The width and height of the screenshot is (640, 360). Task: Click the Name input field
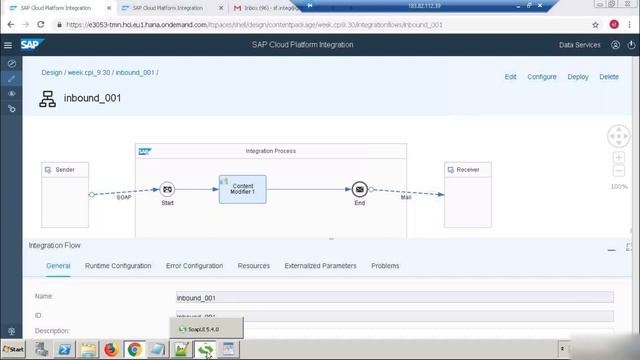(x=395, y=298)
